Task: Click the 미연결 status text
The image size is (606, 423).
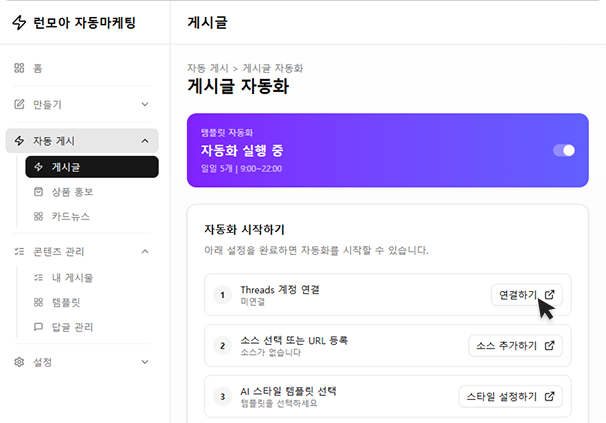Action: (x=253, y=302)
